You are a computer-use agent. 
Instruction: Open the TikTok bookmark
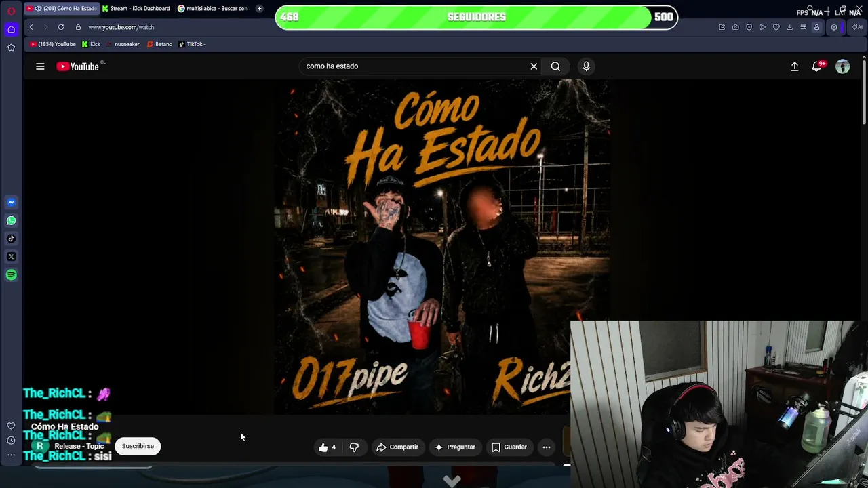click(192, 44)
